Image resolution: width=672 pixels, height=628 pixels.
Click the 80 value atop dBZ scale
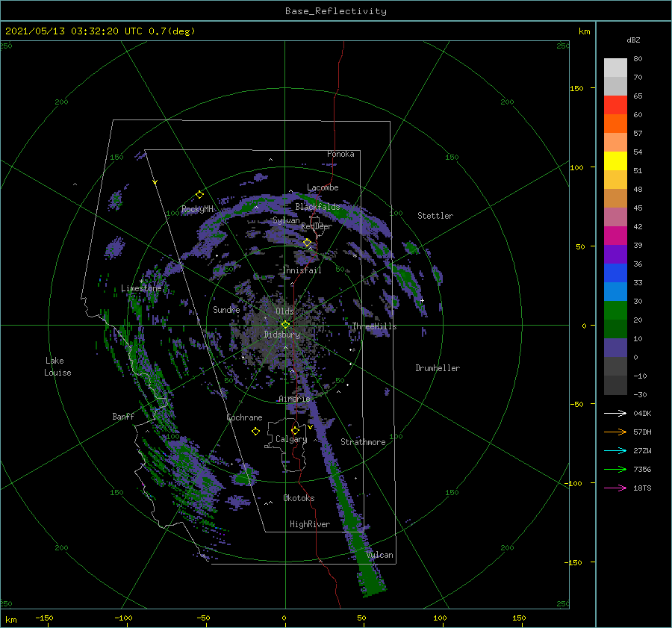[x=638, y=59]
